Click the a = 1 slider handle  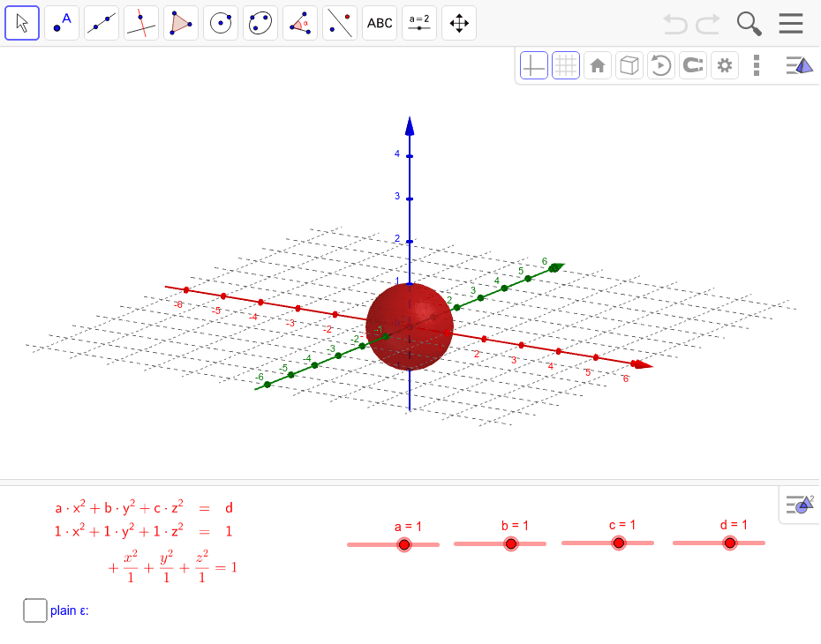[x=404, y=545]
